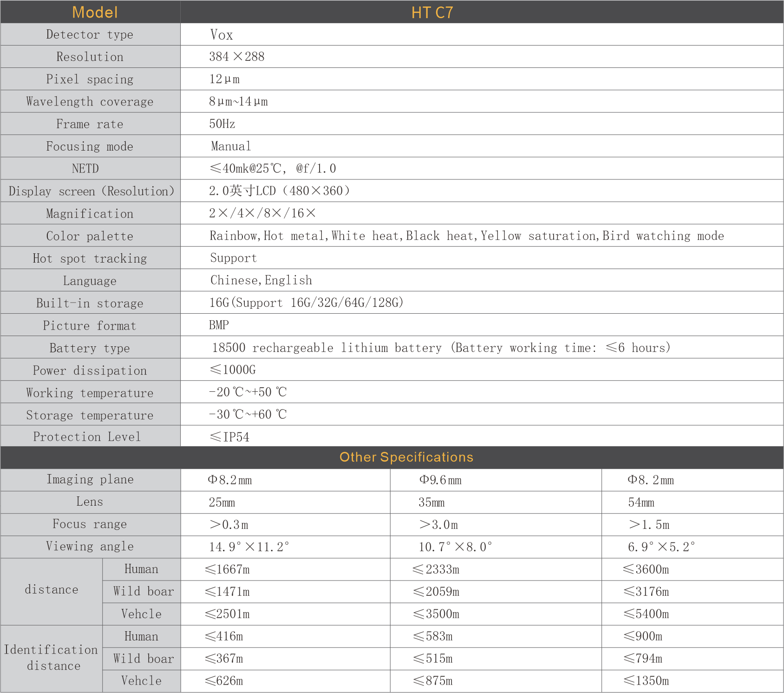Select the NETD row label
The width and height of the screenshot is (784, 693).
click(85, 169)
